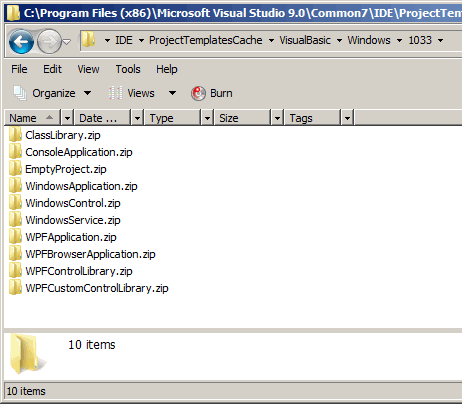This screenshot has width=462, height=404.
Task: Select WindowsApplication.zip file name
Action: (x=81, y=186)
